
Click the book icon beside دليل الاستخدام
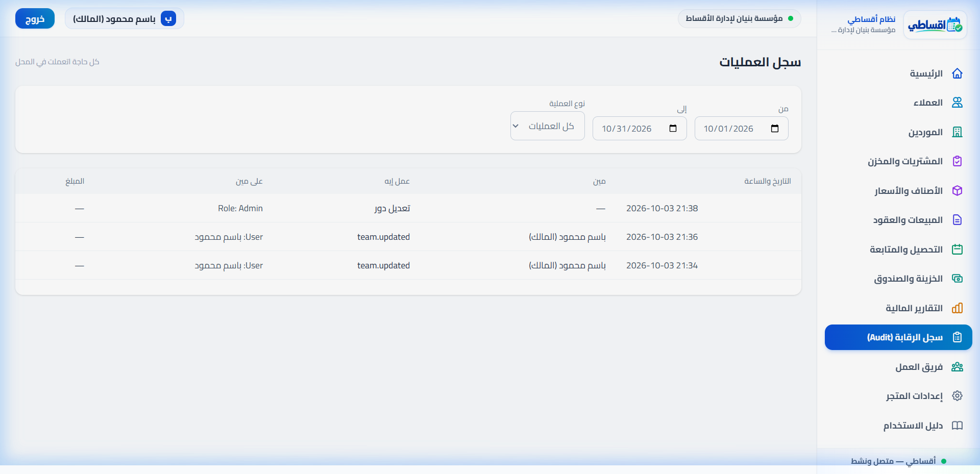click(957, 426)
